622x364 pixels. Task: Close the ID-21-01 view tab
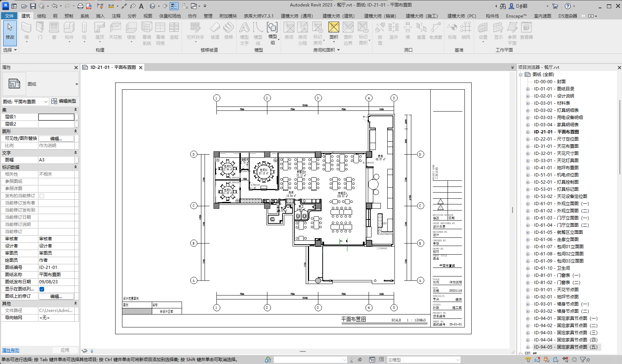[141, 67]
